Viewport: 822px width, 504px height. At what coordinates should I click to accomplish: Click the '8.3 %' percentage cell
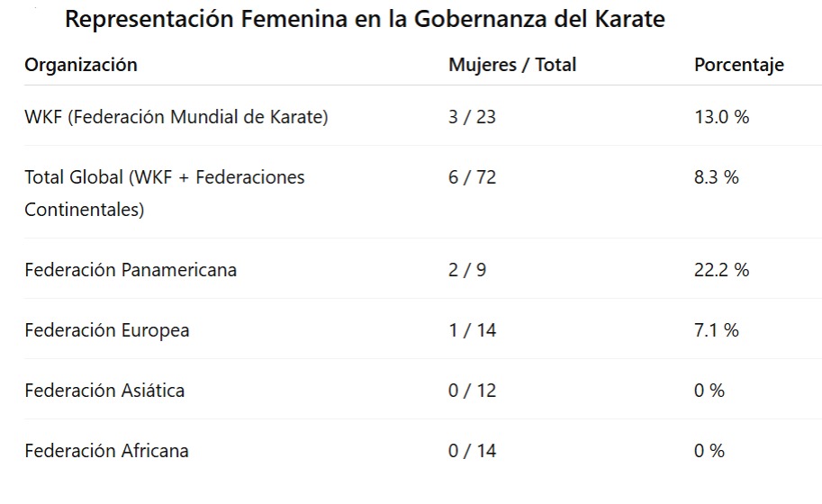(x=717, y=177)
